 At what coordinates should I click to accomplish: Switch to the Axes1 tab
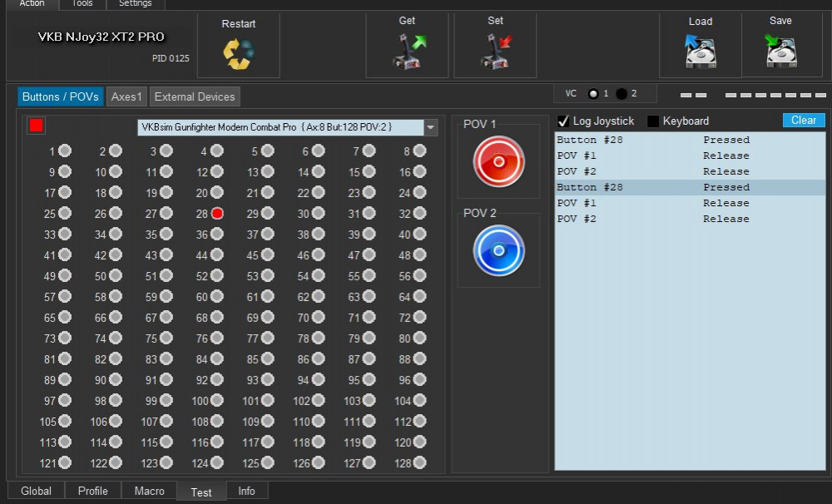point(126,97)
